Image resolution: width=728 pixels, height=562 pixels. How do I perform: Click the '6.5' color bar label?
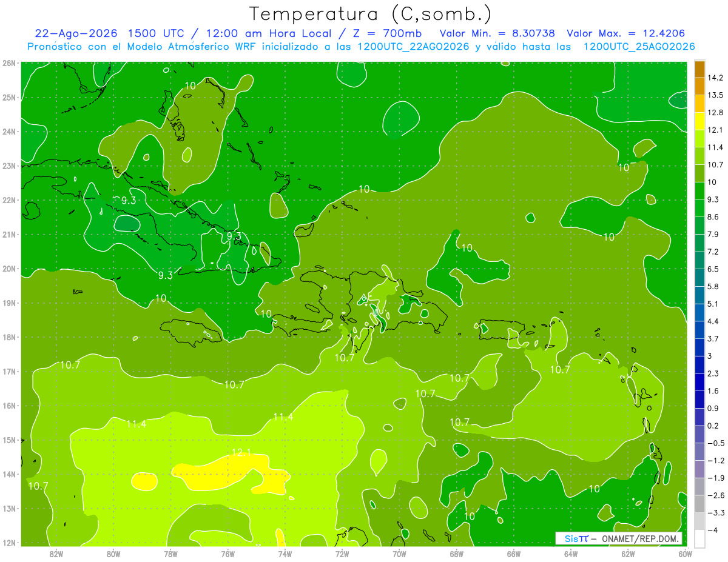pos(713,269)
